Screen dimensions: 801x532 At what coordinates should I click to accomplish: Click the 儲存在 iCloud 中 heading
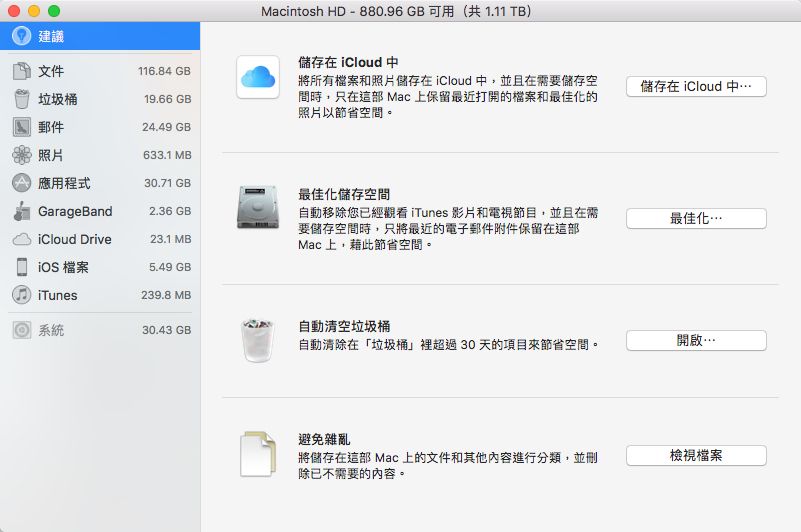(348, 62)
